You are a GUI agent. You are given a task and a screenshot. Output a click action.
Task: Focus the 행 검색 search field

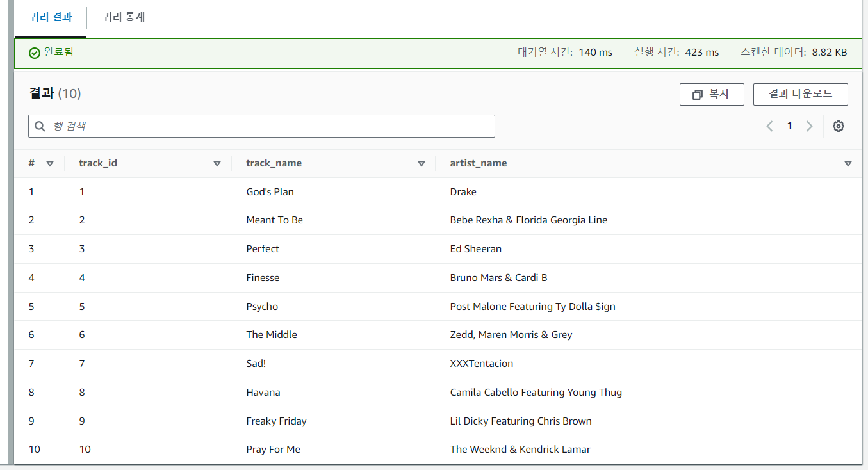(261, 126)
